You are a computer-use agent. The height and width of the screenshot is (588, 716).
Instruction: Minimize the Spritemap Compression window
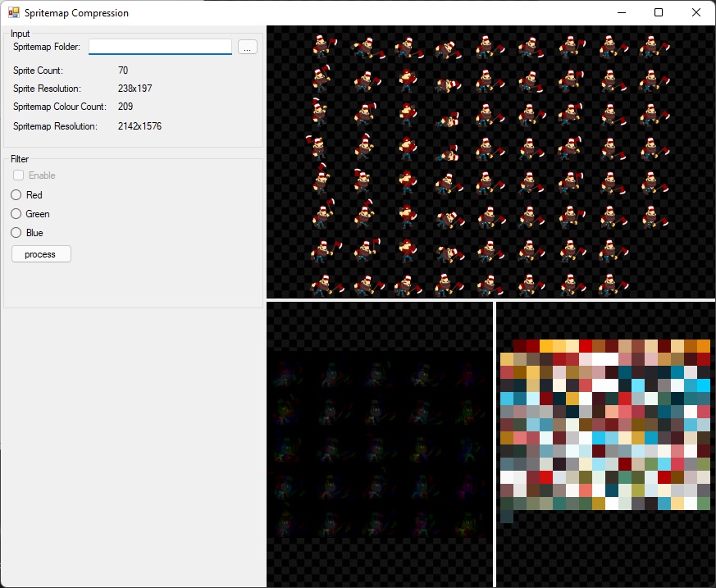click(x=622, y=12)
